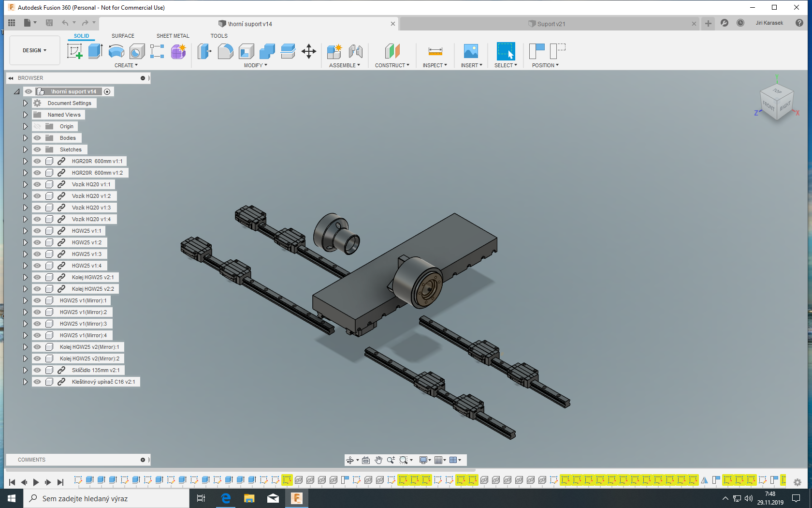812x508 pixels.
Task: Play the design timeline
Action: tap(36, 482)
